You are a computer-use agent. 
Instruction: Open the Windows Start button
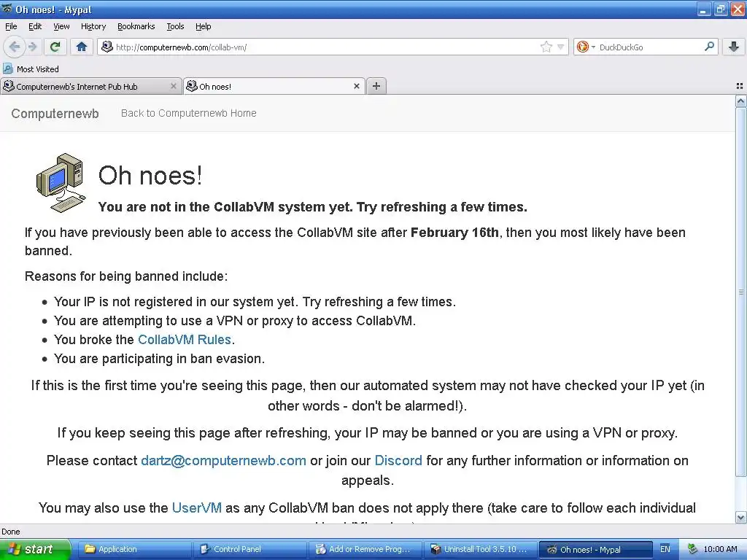point(35,549)
